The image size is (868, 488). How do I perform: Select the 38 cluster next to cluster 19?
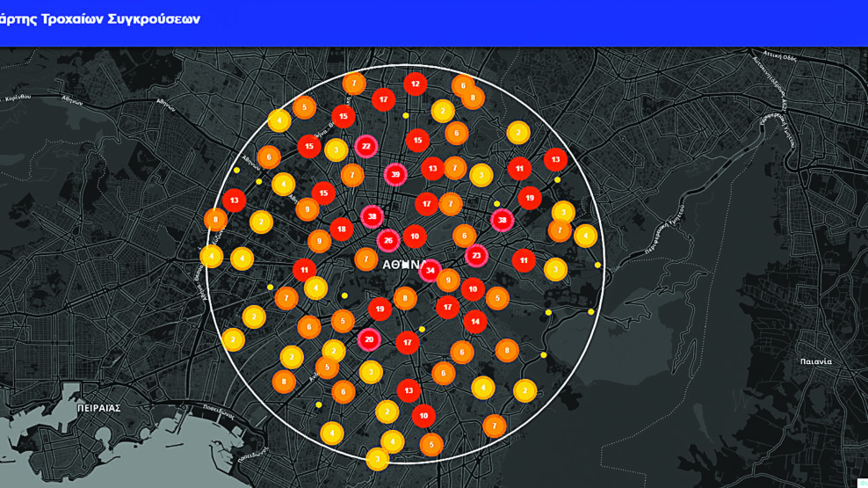coord(503,220)
